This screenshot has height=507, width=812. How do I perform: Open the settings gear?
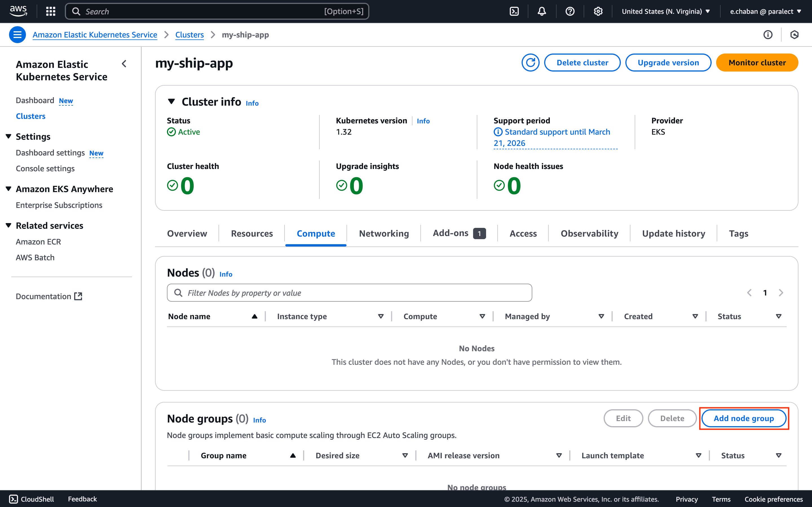pyautogui.click(x=598, y=11)
